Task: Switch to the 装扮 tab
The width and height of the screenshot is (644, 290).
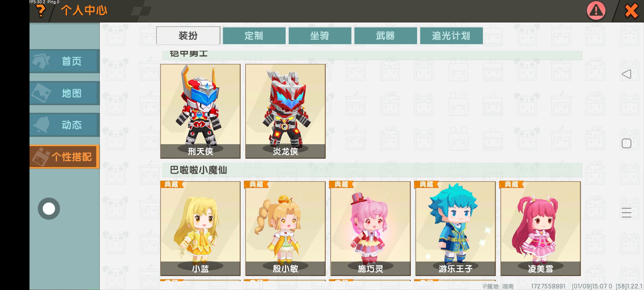Action: [188, 35]
